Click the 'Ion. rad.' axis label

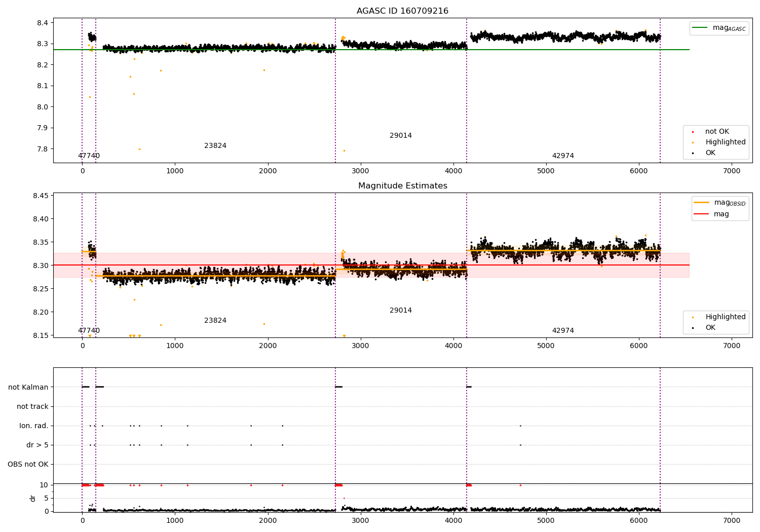[34, 426]
